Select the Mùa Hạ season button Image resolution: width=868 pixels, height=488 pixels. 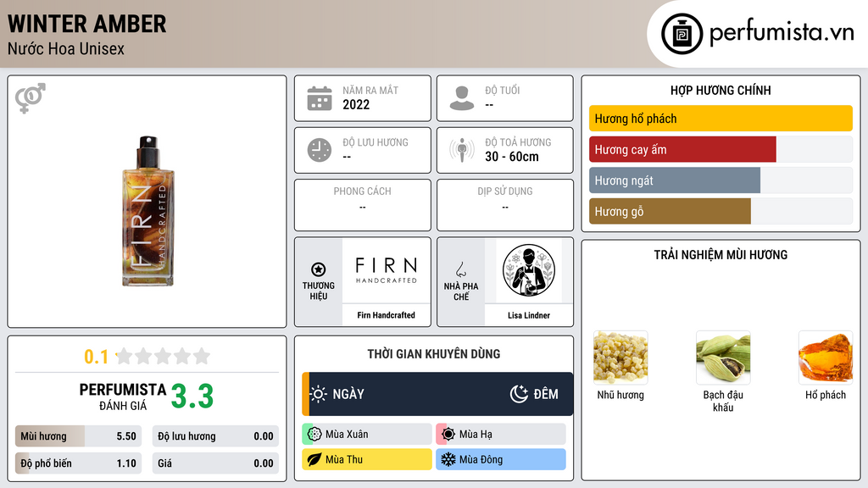(x=501, y=435)
